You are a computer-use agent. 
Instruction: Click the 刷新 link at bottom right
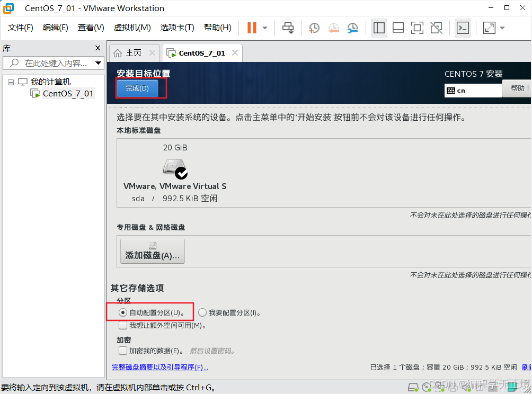click(526, 367)
